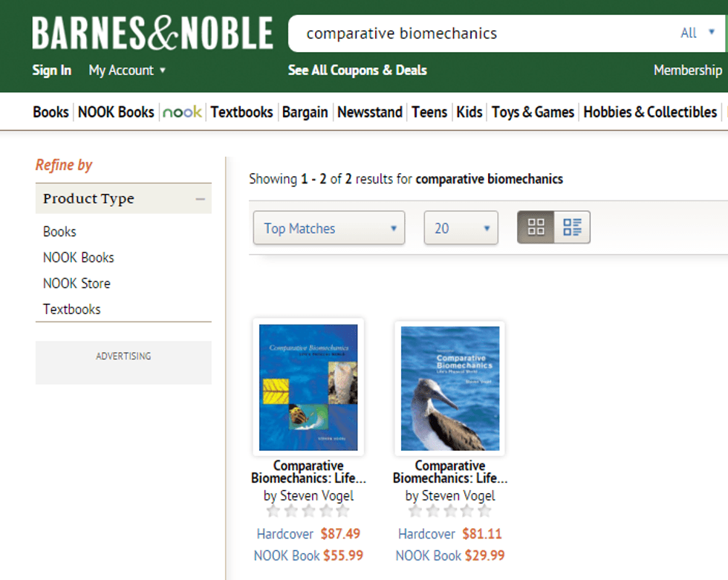
Task: Switch to grid view layout
Action: coord(536,227)
